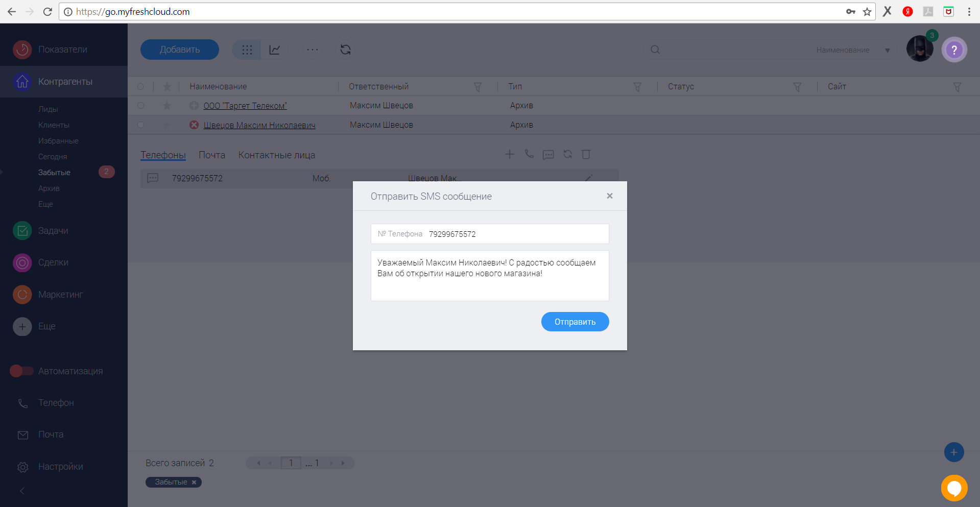Image resolution: width=980 pixels, height=507 pixels.
Task: Click page number 1 in pagination
Action: pyautogui.click(x=291, y=463)
